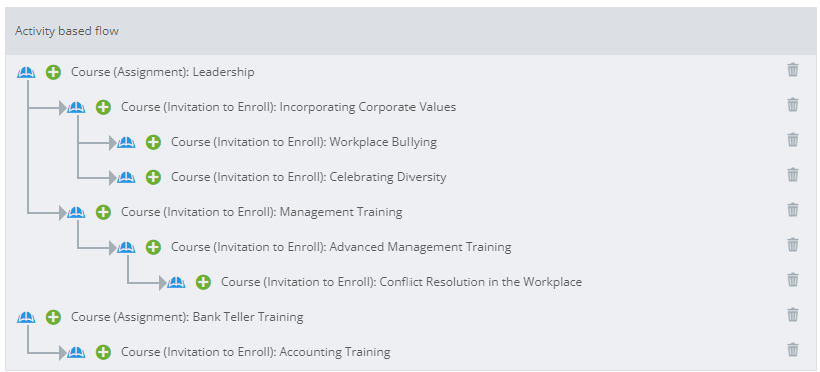Remove Workplace Bullying using its trash icon
This screenshot has width=820, height=372.
(x=793, y=140)
